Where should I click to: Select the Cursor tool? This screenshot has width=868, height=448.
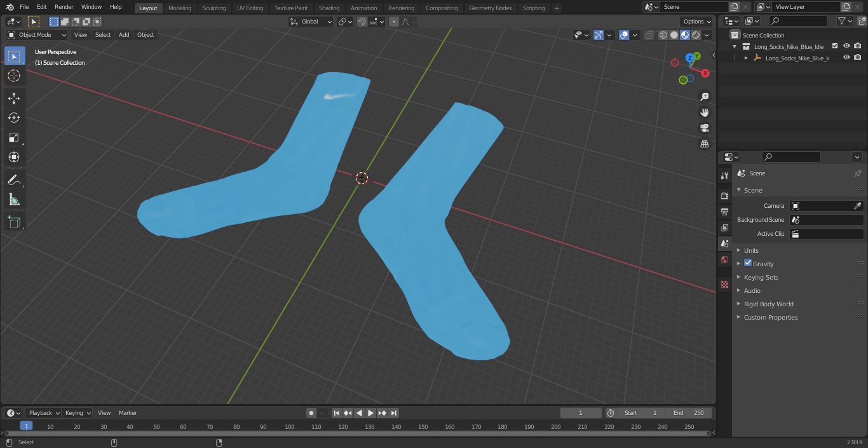(x=14, y=76)
